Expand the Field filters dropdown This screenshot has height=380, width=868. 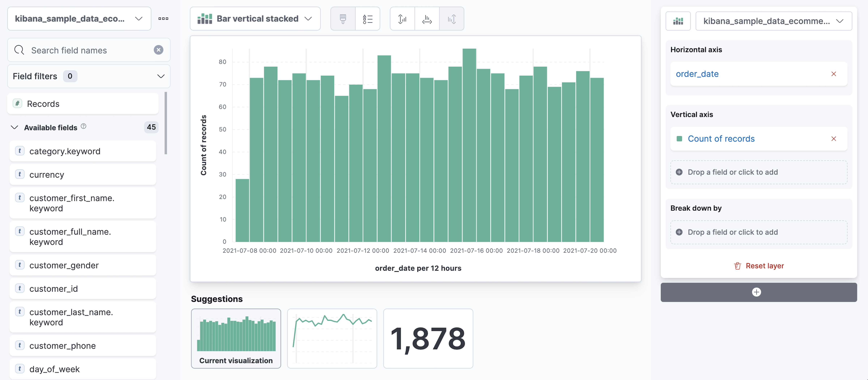[89, 76]
